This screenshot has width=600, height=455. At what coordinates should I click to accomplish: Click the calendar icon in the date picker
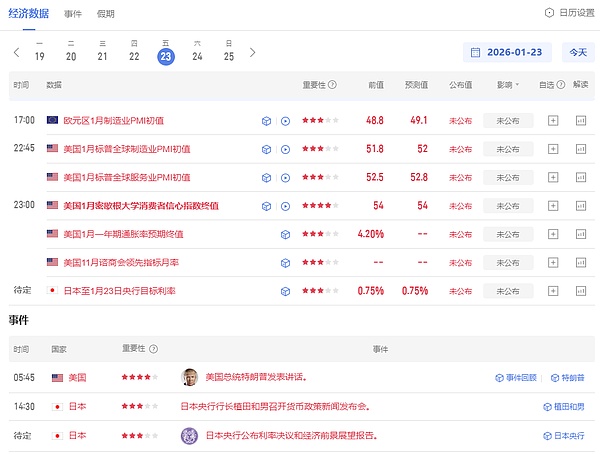click(477, 52)
